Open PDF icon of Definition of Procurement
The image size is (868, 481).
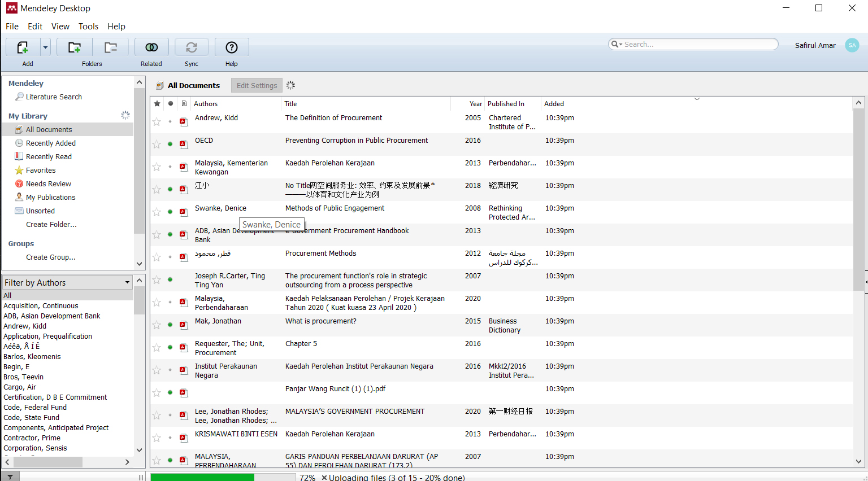click(184, 121)
